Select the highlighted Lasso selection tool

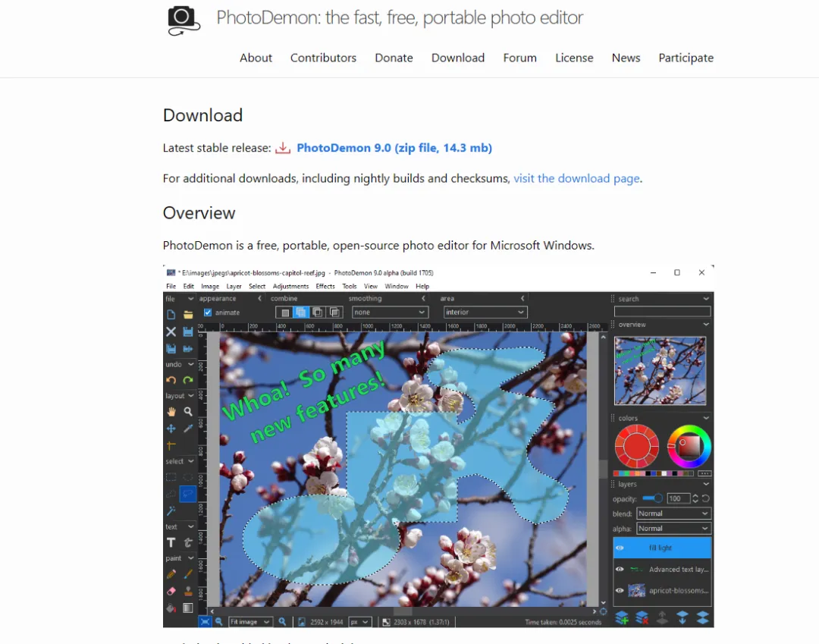(188, 494)
